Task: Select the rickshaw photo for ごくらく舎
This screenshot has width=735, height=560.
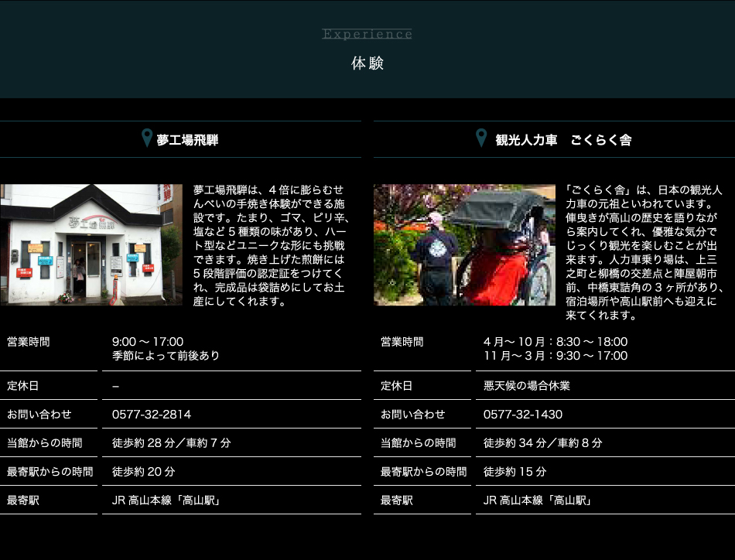Action: point(464,244)
